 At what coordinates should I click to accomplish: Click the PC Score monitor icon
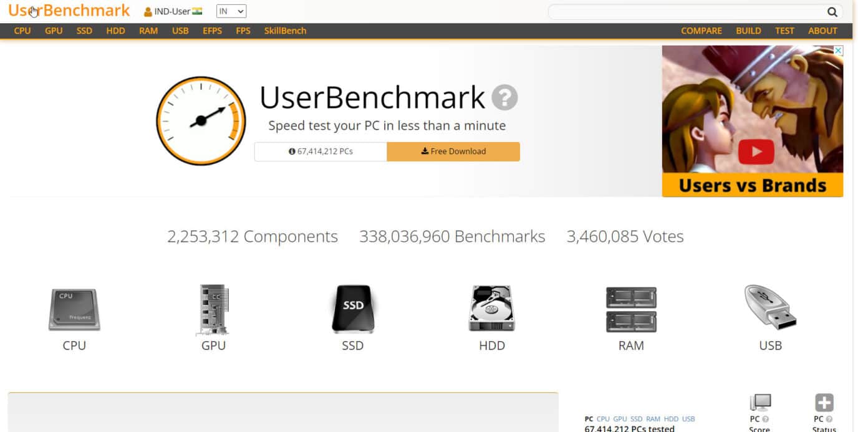pos(759,402)
